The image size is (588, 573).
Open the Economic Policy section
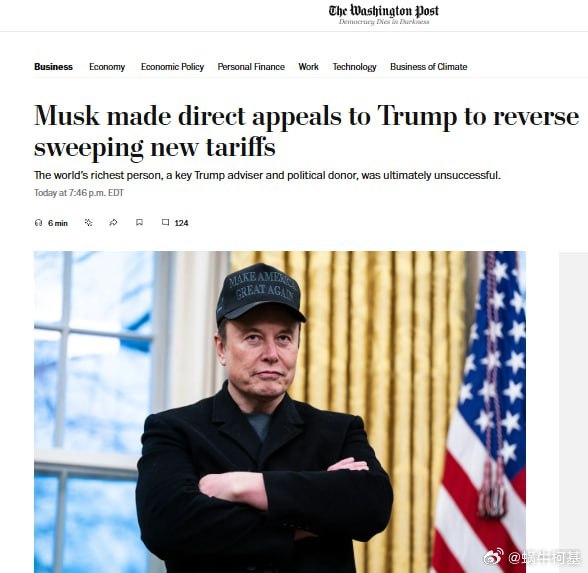click(172, 67)
